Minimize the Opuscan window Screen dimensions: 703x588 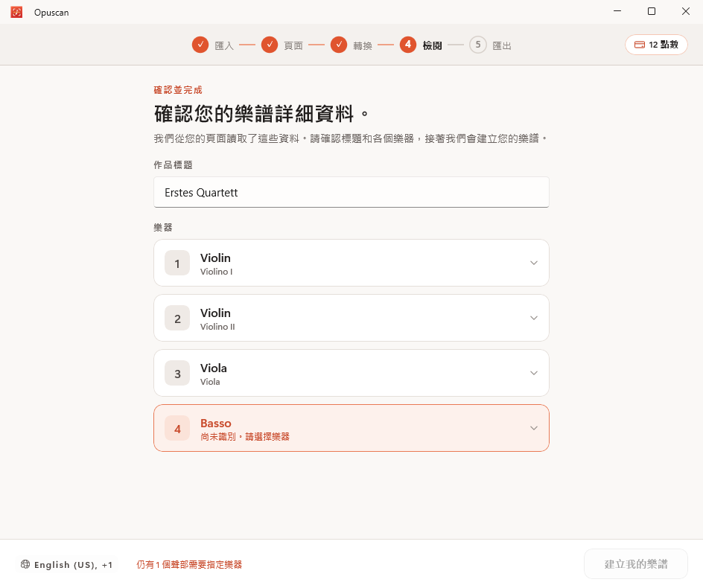tap(617, 11)
